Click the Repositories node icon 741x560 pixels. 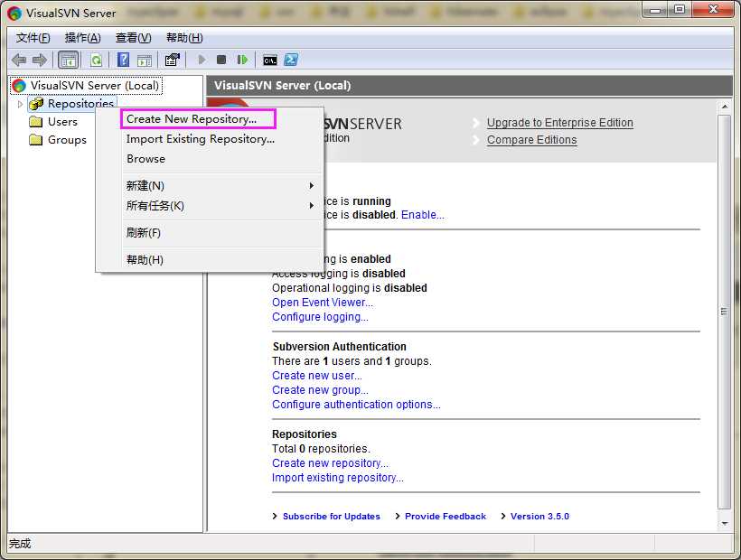coord(36,103)
